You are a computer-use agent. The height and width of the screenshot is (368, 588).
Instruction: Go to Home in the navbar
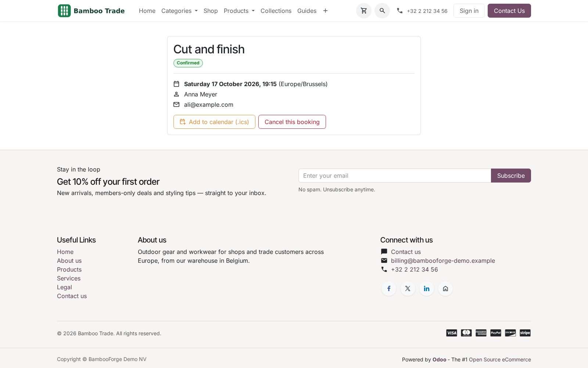tap(147, 11)
